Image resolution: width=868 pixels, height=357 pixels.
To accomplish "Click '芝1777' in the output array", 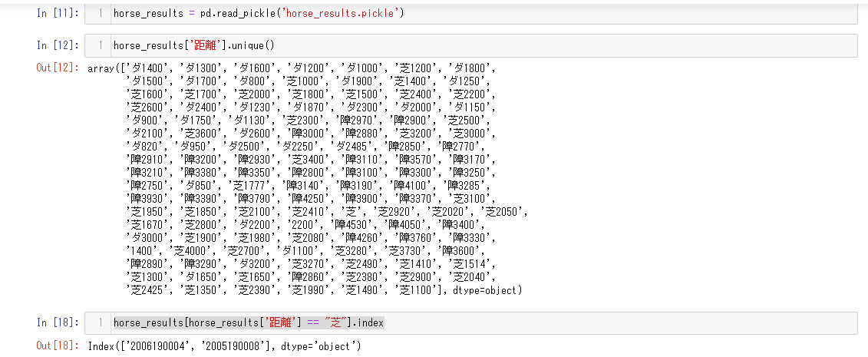I will (251, 185).
